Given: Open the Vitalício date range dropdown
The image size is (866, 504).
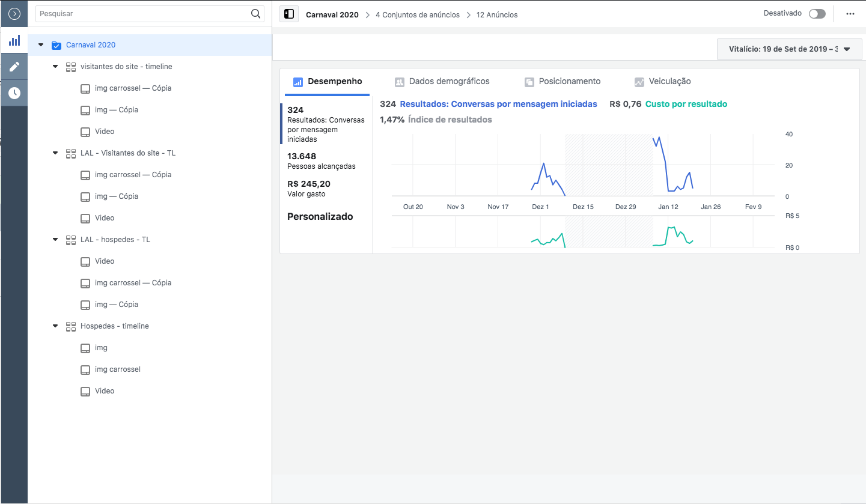Looking at the screenshot, I should pyautogui.click(x=789, y=49).
